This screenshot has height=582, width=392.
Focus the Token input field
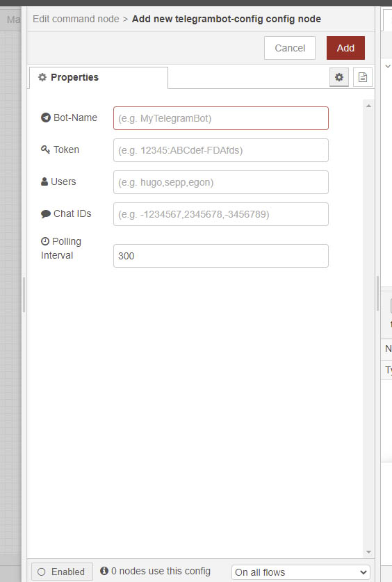[221, 150]
